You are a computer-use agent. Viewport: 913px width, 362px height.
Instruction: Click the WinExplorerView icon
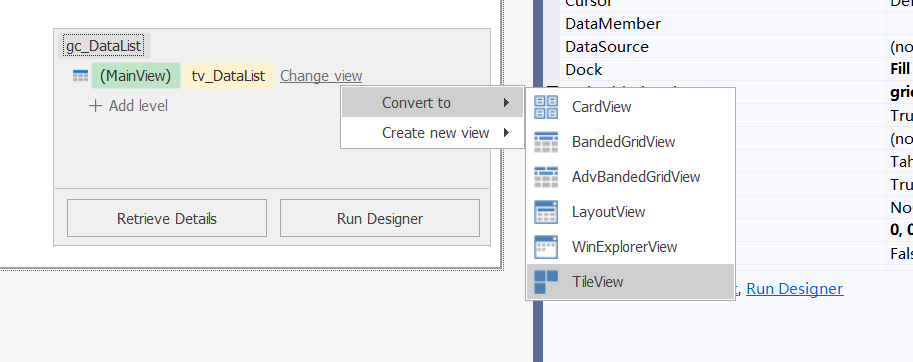pyautogui.click(x=546, y=247)
